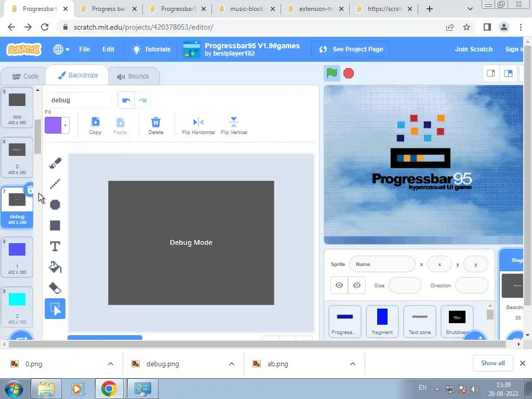Flip Horizontal the costume
Viewport: 532px width, 399px height.
[x=198, y=126]
